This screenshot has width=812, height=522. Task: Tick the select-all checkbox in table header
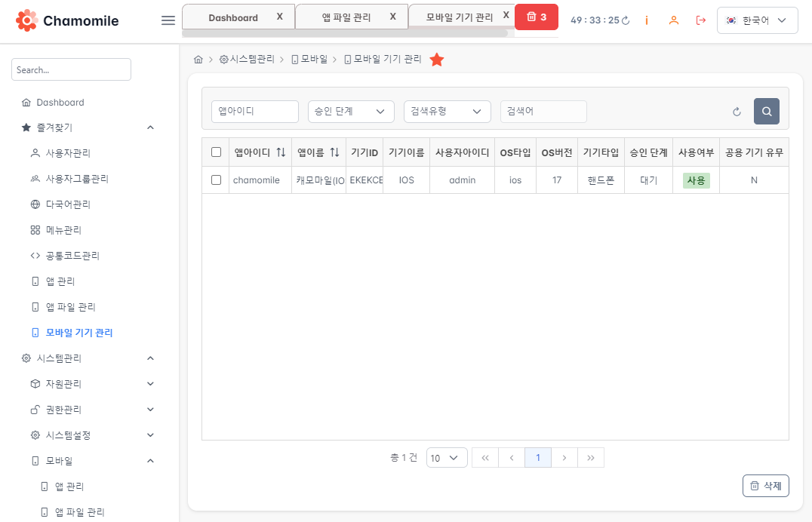[216, 152]
